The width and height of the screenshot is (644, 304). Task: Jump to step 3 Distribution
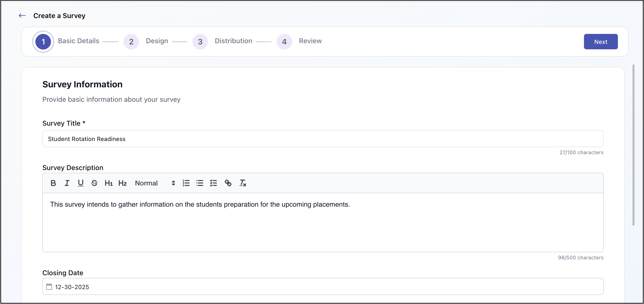tap(200, 41)
